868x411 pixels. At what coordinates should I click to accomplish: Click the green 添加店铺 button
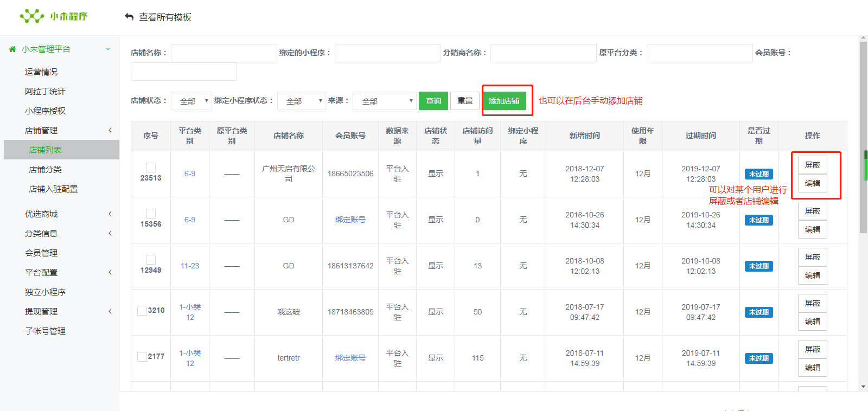coord(504,101)
